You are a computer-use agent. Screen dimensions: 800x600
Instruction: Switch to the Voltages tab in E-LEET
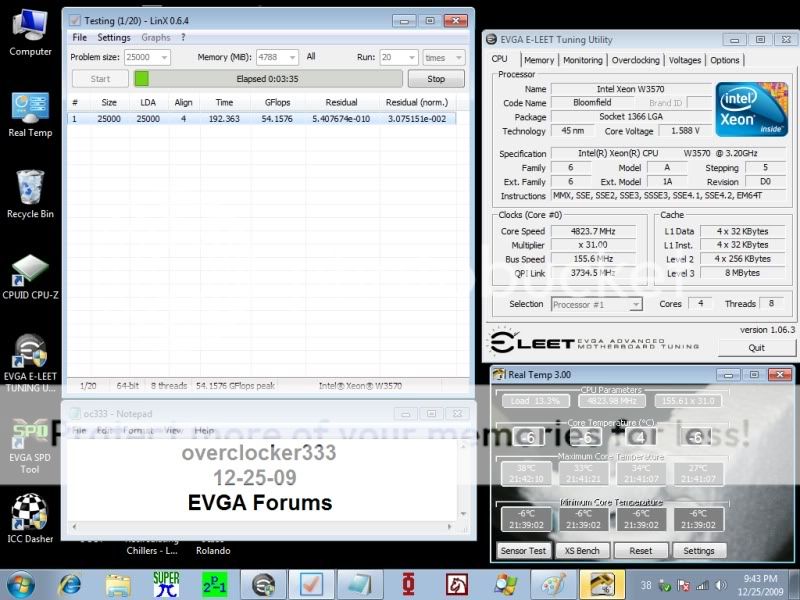(x=685, y=60)
